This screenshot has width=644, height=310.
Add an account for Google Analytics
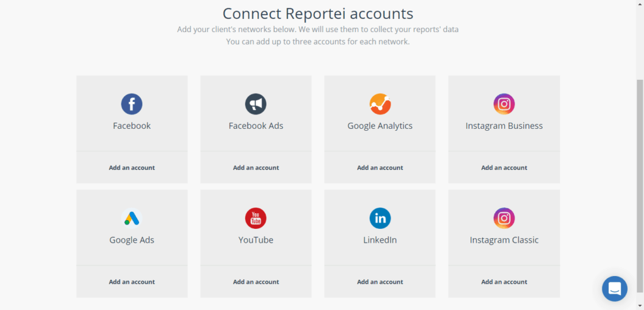(x=380, y=167)
